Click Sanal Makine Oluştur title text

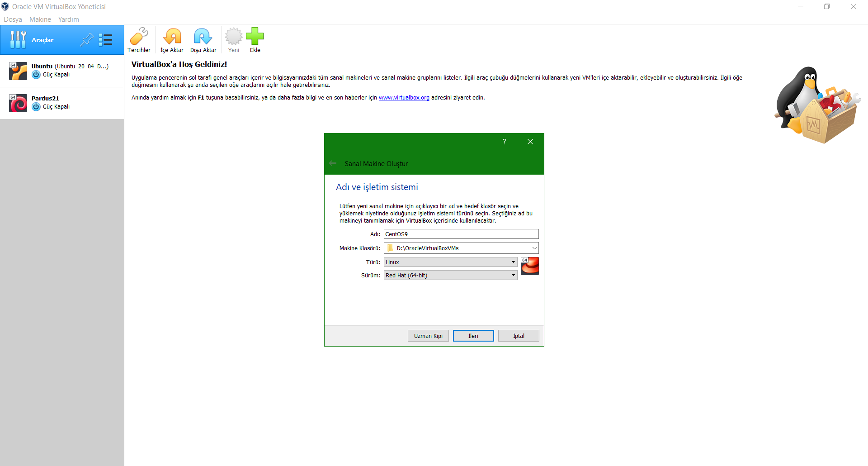click(376, 164)
